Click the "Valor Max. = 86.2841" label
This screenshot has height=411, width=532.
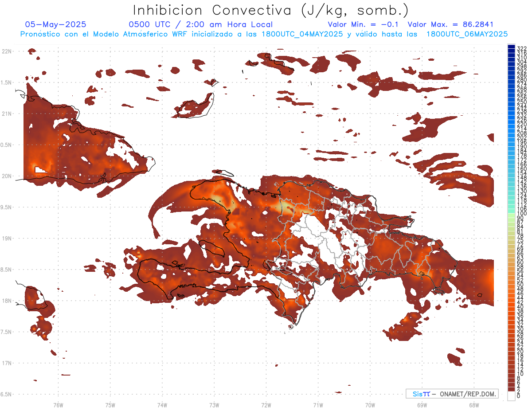pos(450,24)
